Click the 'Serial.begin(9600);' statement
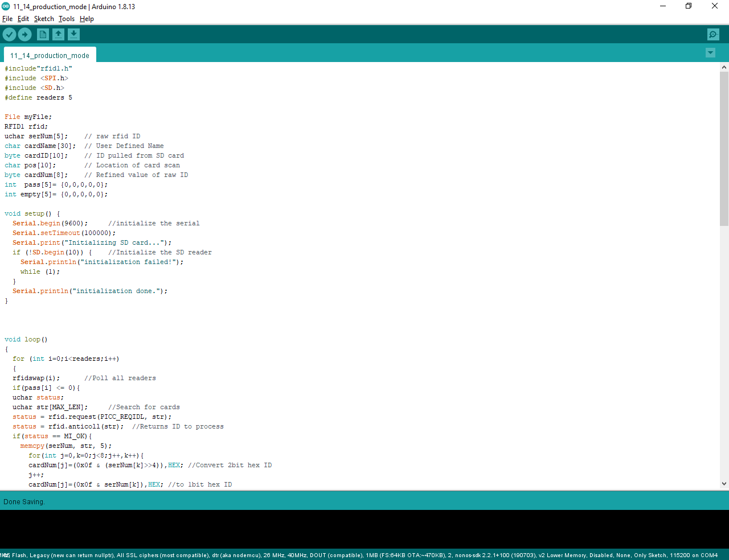729x560 pixels. 50,223
